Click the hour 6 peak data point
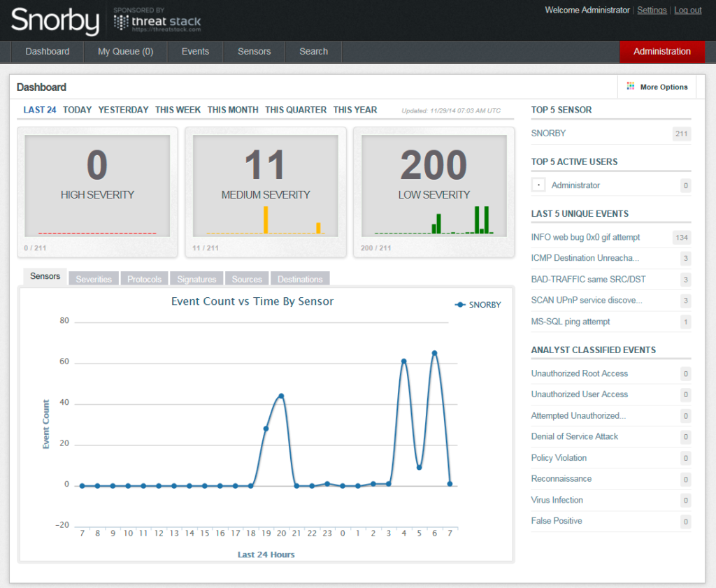 tap(434, 353)
